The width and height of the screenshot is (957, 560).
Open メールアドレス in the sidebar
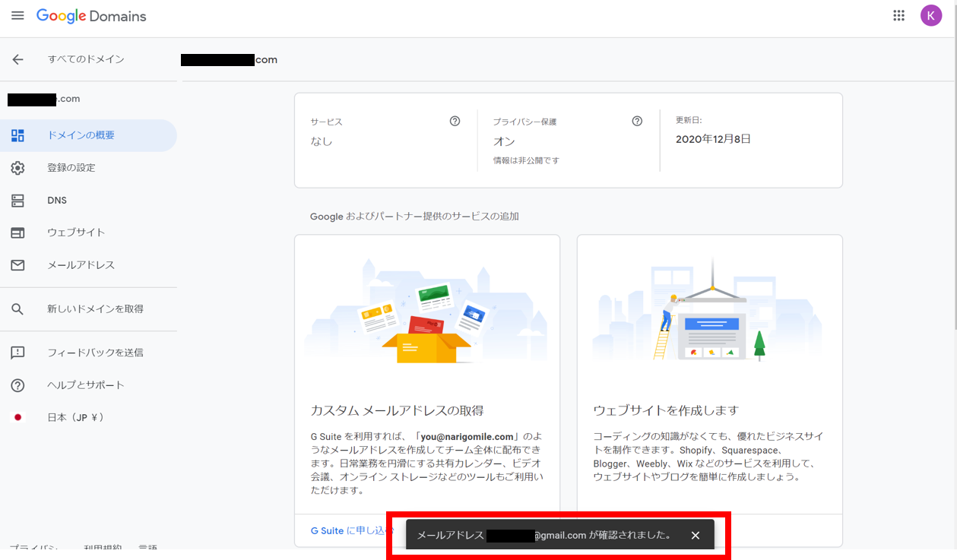pos(88,265)
